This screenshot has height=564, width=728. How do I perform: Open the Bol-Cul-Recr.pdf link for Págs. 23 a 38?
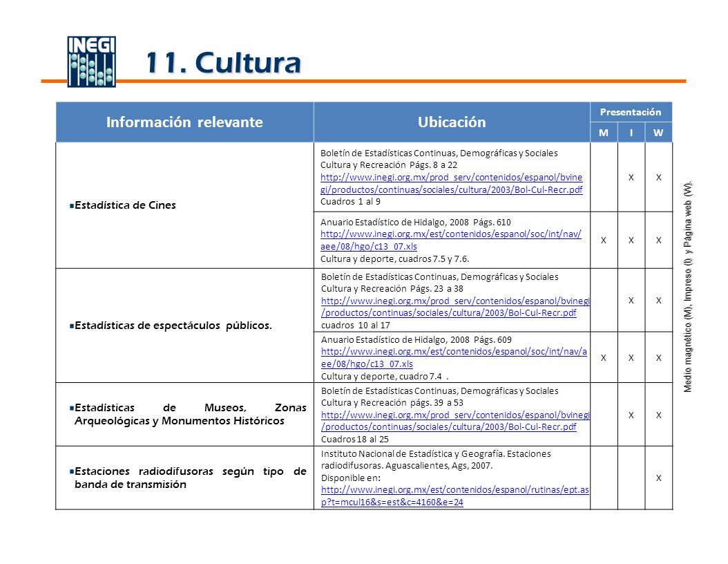[455, 307]
